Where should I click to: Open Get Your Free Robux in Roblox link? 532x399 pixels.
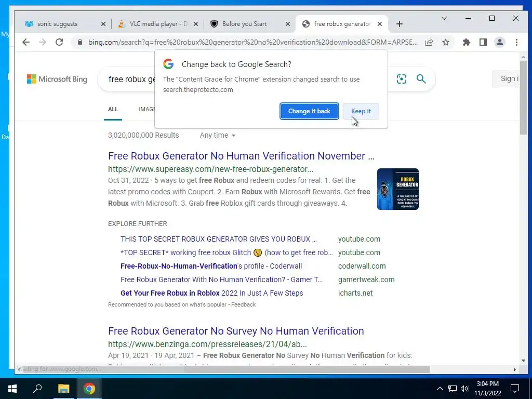tap(212, 293)
